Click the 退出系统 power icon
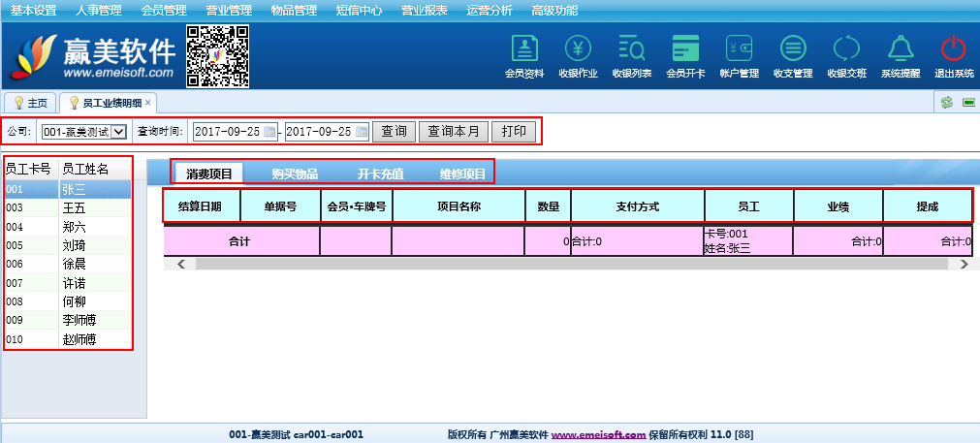This screenshot has height=443, width=980. pos(954,48)
